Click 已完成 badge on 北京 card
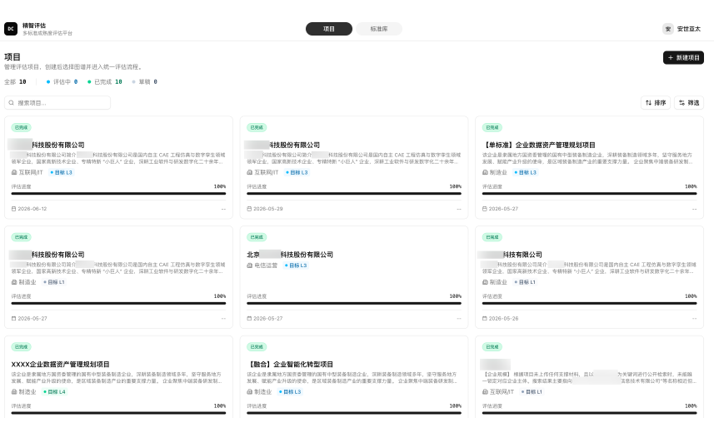This screenshot has width=719, height=424. point(257,237)
